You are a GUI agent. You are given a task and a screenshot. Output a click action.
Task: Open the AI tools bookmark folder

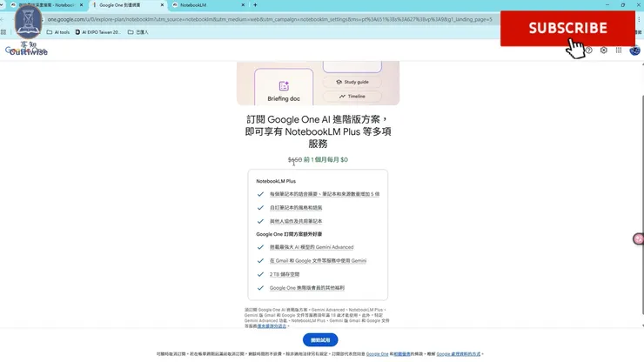[58, 32]
